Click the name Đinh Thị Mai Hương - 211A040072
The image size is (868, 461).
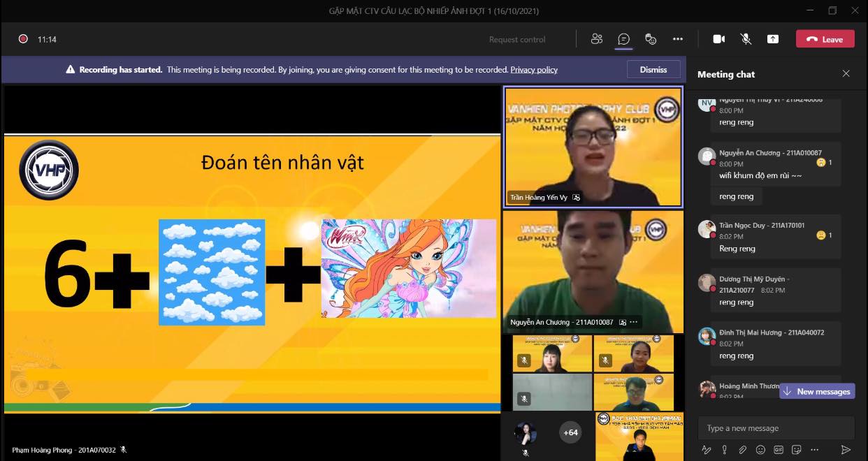772,332
